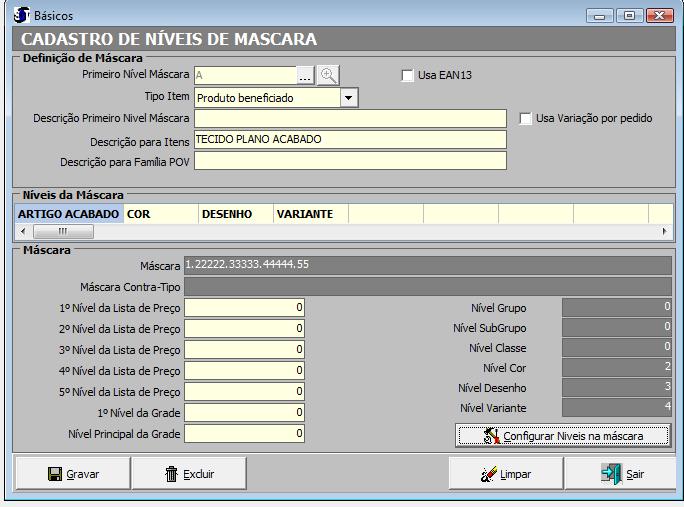Click the Limpar clear button

click(506, 474)
